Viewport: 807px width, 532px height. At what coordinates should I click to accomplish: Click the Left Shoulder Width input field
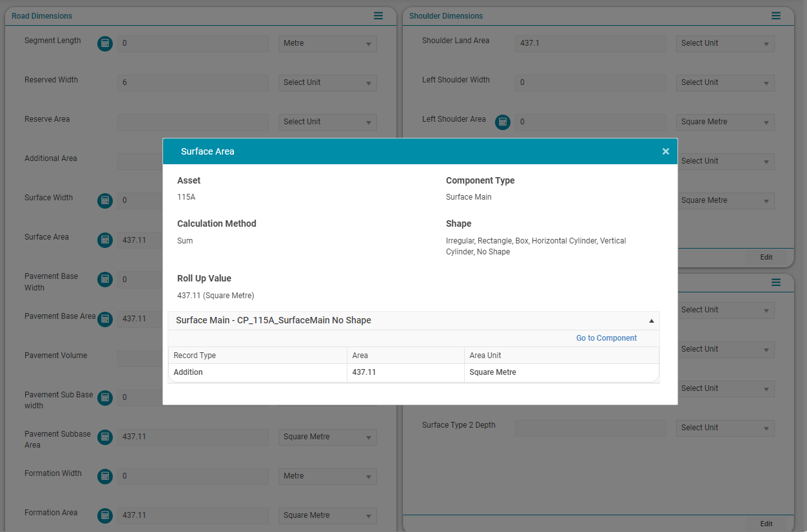(590, 83)
